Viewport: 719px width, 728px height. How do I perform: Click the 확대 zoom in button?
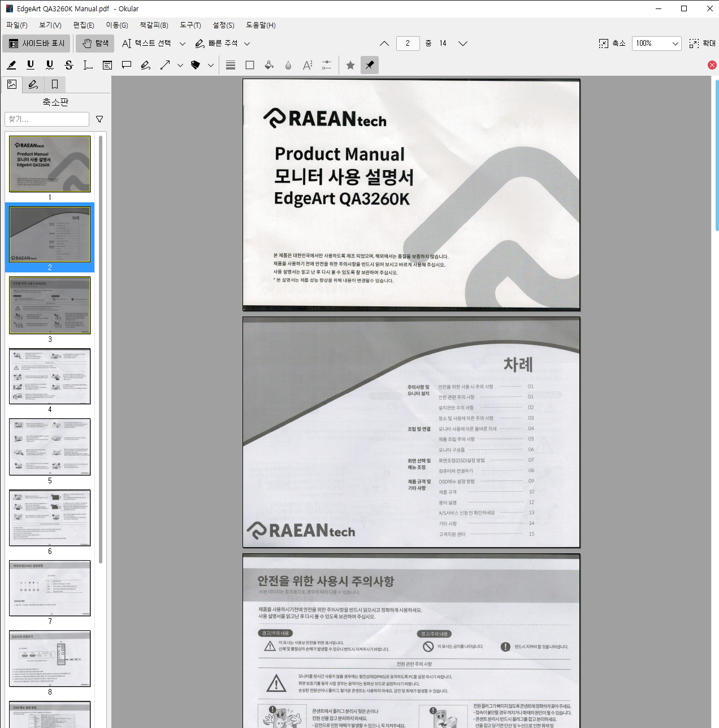click(x=703, y=44)
